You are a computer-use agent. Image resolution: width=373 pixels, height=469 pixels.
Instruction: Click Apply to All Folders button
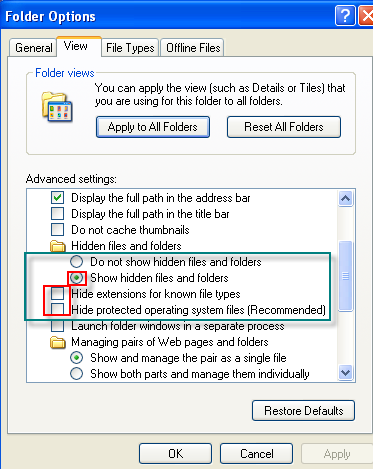click(153, 127)
